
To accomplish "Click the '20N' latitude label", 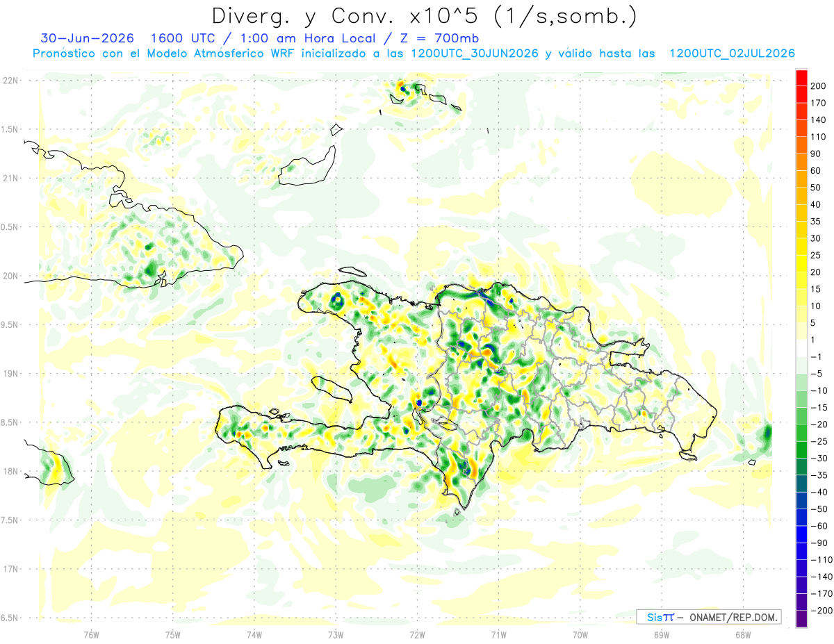I will click(10, 276).
